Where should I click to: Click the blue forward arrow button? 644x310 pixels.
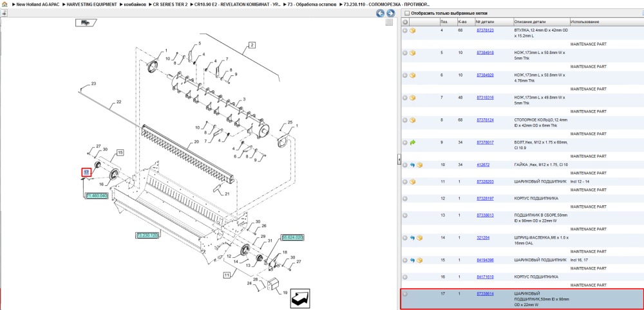click(x=390, y=14)
